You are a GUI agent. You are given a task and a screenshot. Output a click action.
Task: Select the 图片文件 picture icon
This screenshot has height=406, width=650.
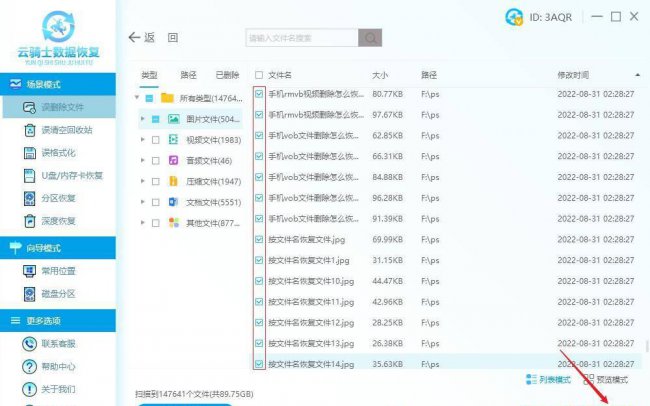click(x=174, y=119)
